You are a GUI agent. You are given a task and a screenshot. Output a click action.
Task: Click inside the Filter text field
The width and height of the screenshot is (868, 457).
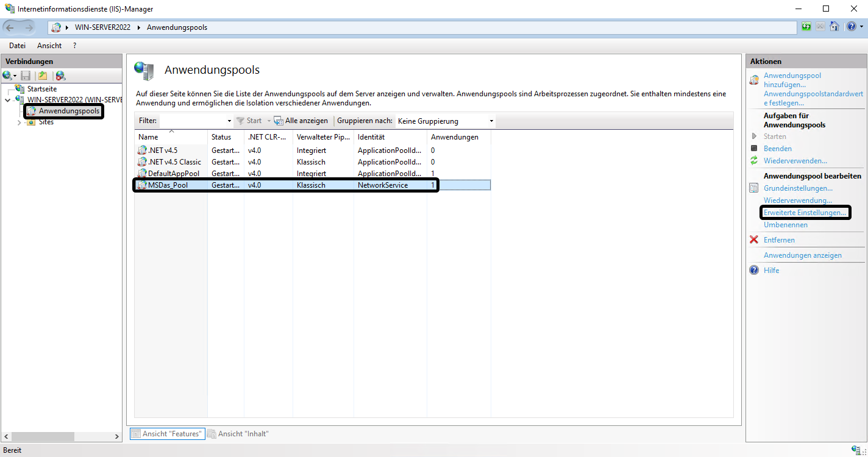(192, 121)
